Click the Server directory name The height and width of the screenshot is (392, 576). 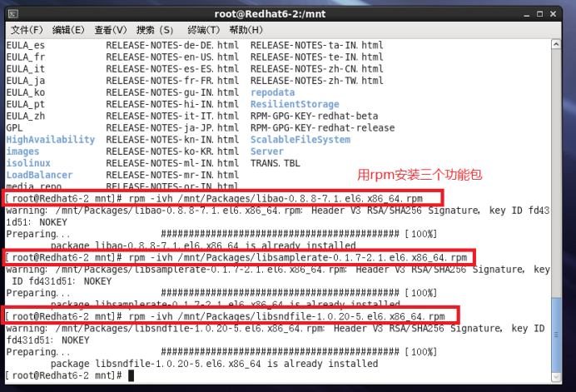click(x=267, y=151)
